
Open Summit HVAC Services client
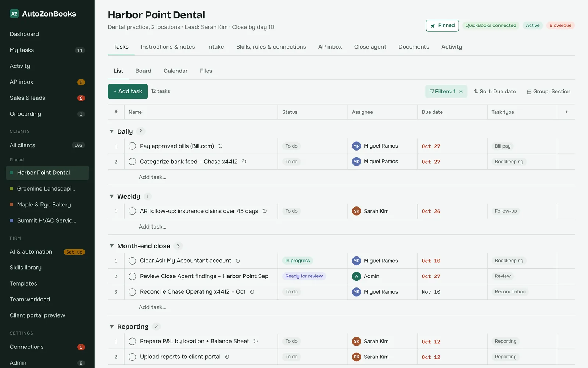coord(47,220)
